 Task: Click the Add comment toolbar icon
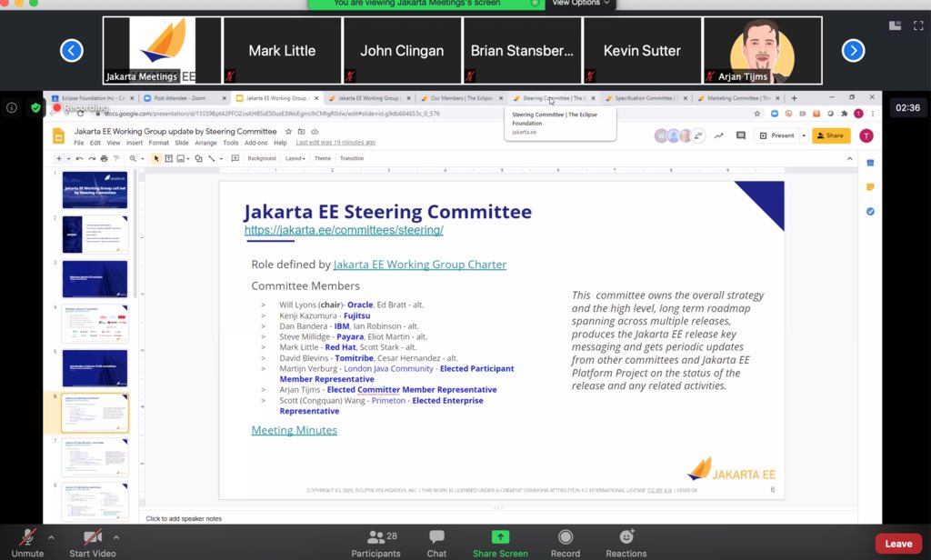[235, 158]
